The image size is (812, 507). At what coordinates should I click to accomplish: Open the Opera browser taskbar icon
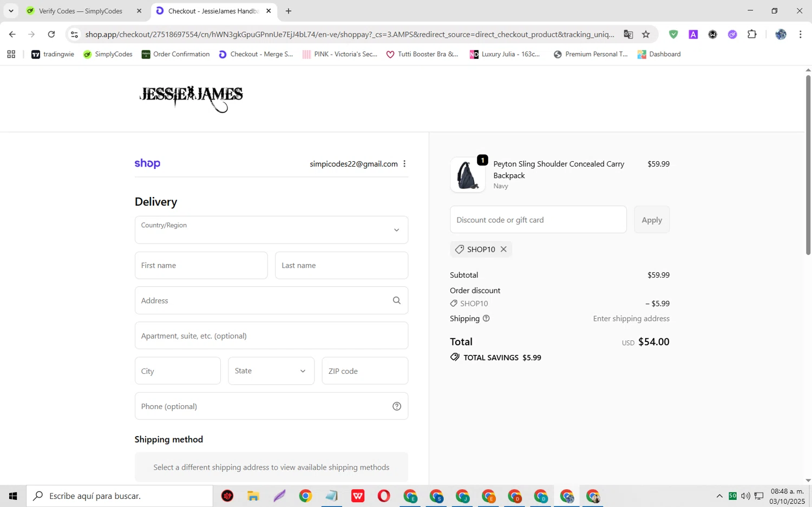384,496
